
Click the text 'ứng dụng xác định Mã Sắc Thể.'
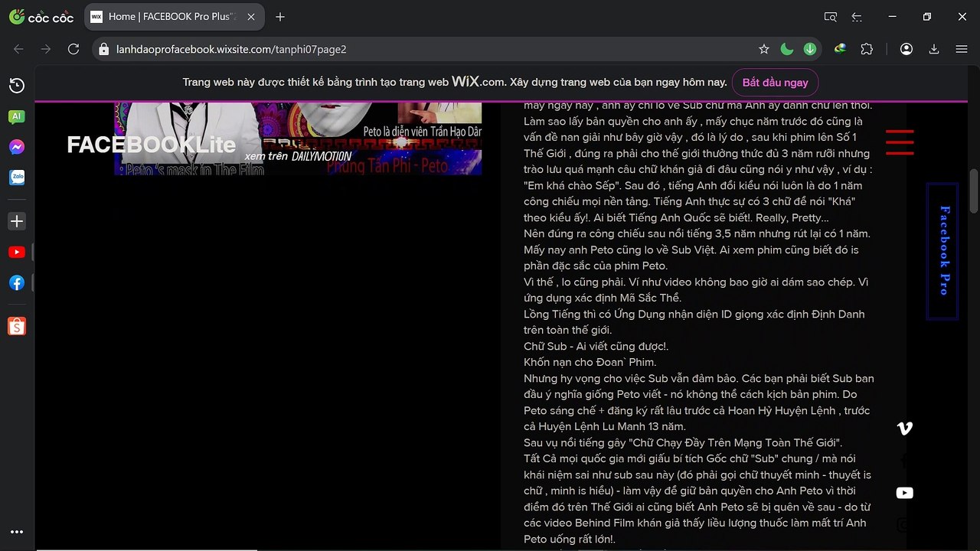coord(603,298)
